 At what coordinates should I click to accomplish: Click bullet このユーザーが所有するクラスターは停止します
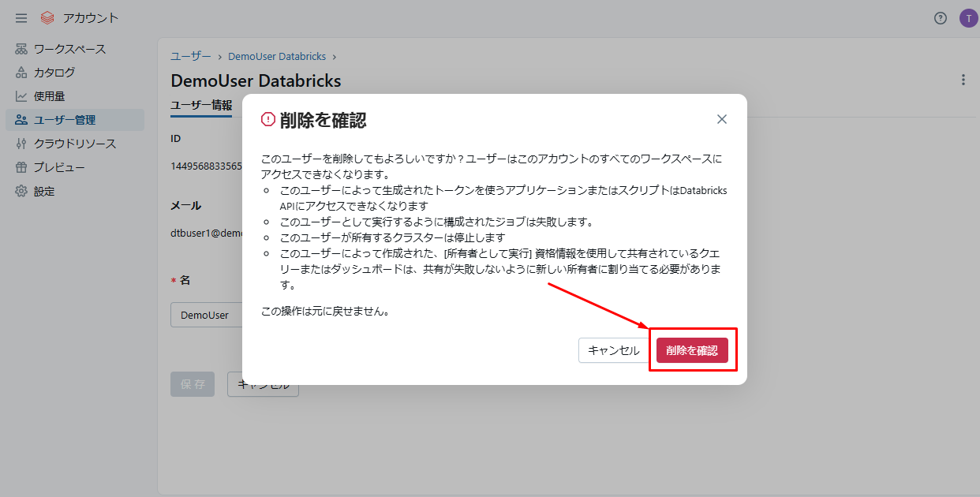click(392, 237)
